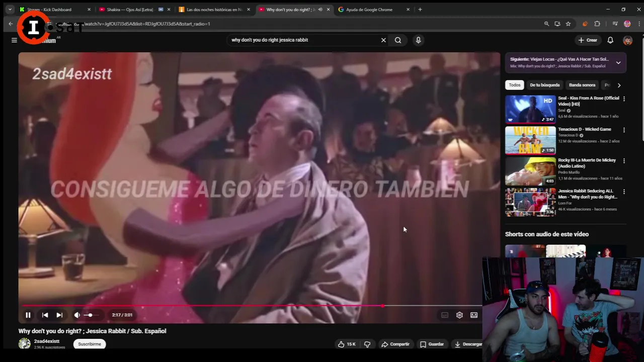Open the Tenacious D Wicked Game thumbnail
The height and width of the screenshot is (362, 644).
tap(530, 140)
